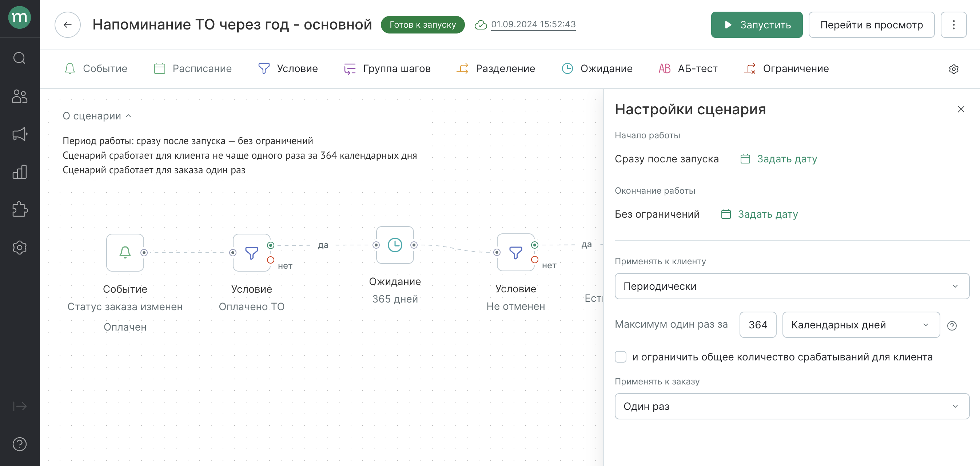
Task: Add АБ-тест step from toolbar
Action: (688, 68)
